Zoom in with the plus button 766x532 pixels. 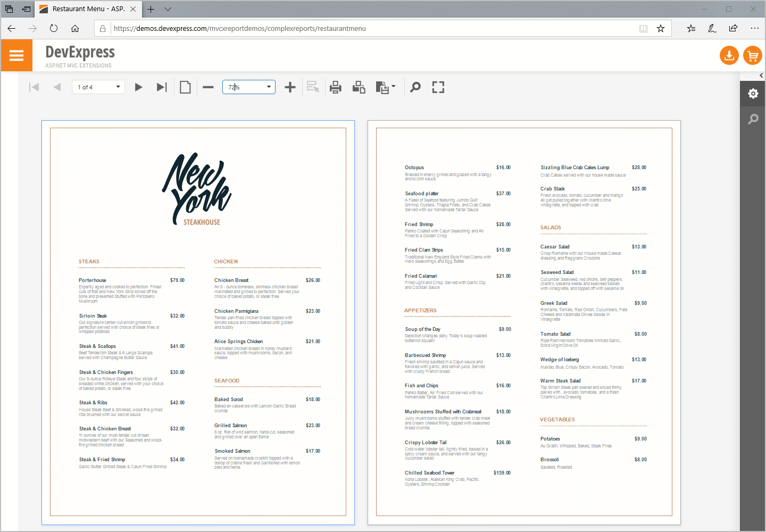290,87
